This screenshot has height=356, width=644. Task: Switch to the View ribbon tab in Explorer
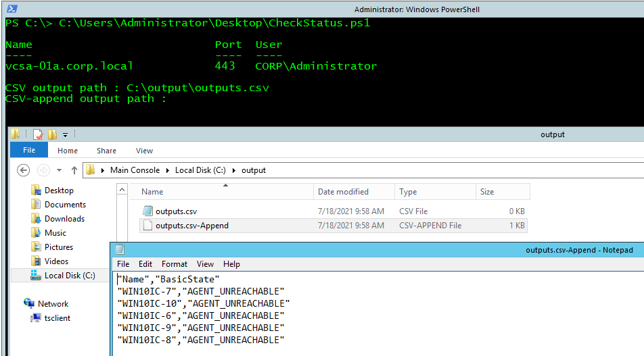click(x=144, y=151)
